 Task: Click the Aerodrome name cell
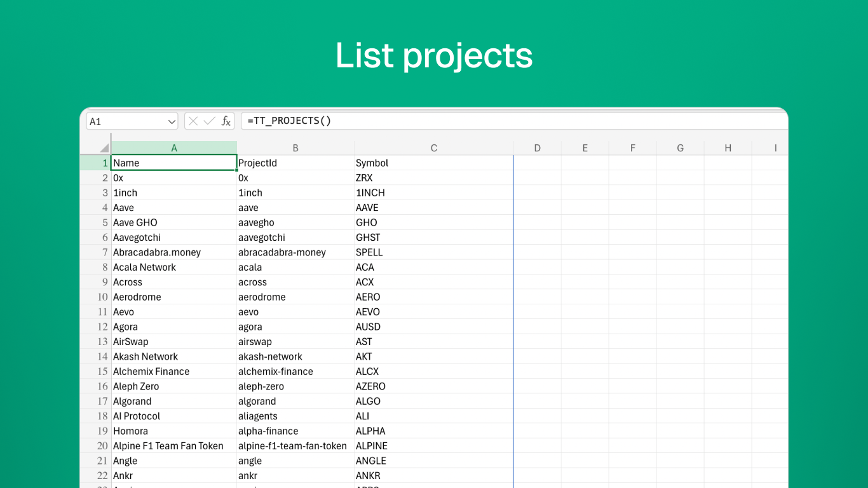(174, 297)
